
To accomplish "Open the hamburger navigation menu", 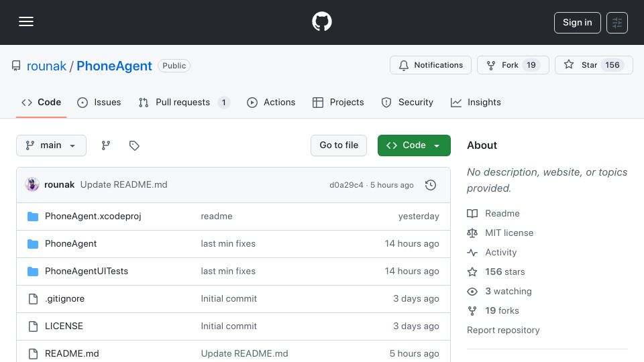I will click(x=26, y=21).
